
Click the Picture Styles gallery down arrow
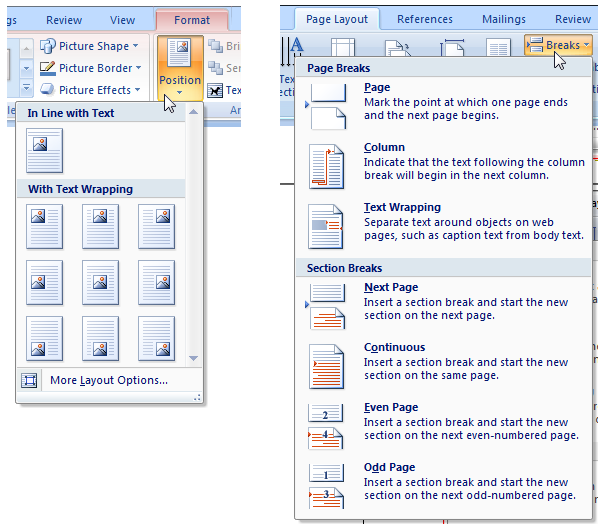pos(26,69)
